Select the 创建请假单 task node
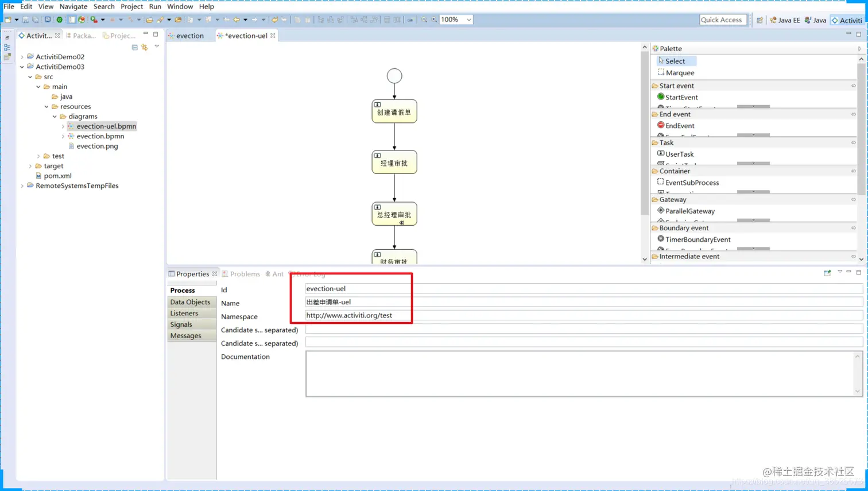The image size is (868, 491). click(x=394, y=111)
